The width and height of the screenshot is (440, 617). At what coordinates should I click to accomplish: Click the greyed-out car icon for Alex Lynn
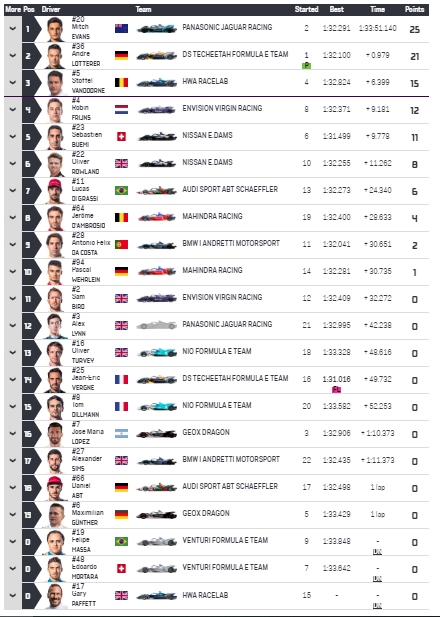[x=157, y=325]
